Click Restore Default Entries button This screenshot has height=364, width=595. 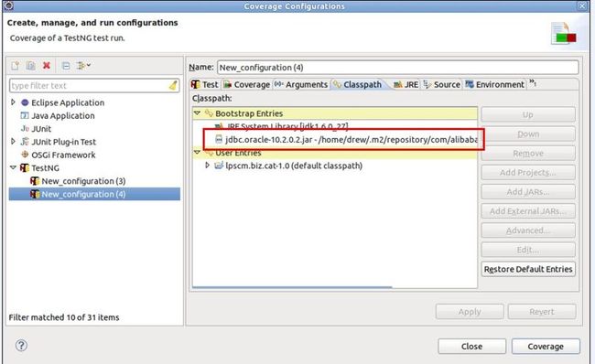[x=528, y=269]
